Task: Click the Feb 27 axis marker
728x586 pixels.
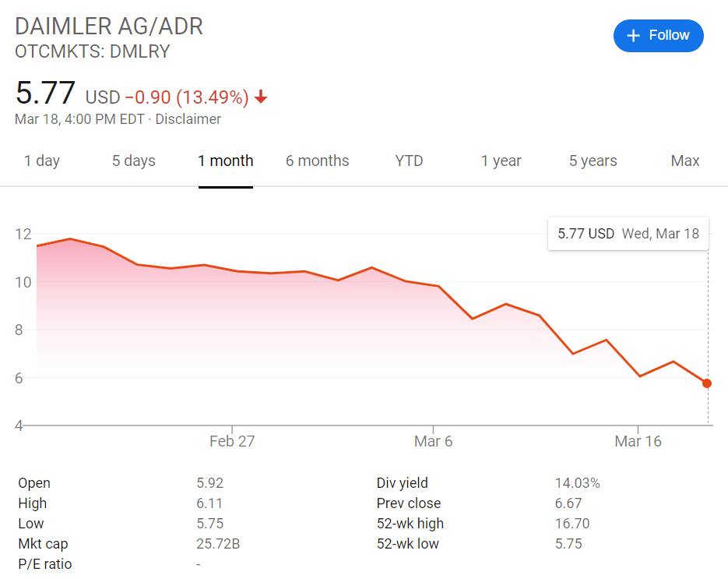Action: pyautogui.click(x=232, y=441)
